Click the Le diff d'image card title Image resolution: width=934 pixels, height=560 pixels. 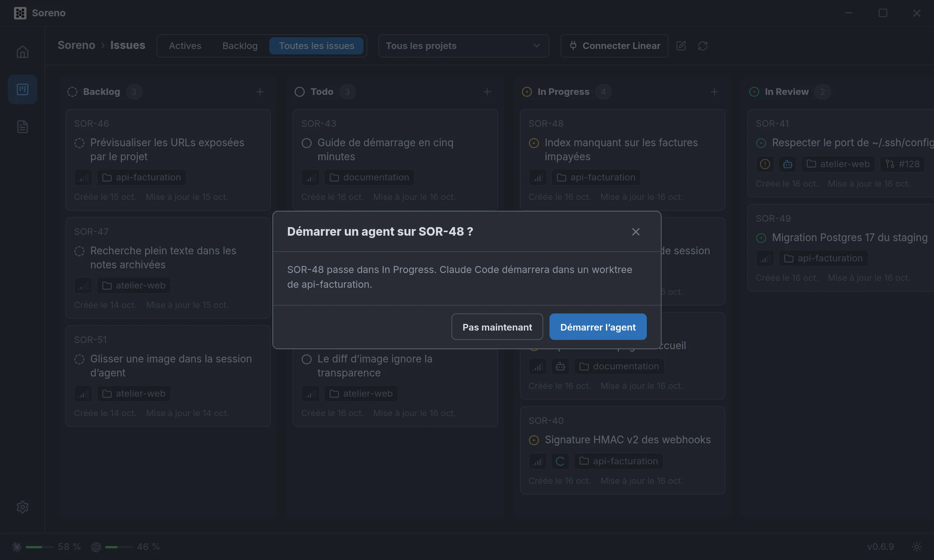click(x=375, y=366)
